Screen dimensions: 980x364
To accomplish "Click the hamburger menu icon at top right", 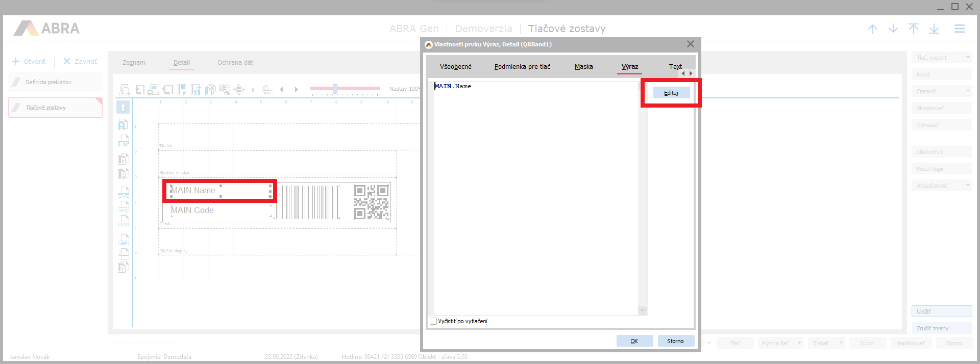I will pyautogui.click(x=959, y=29).
